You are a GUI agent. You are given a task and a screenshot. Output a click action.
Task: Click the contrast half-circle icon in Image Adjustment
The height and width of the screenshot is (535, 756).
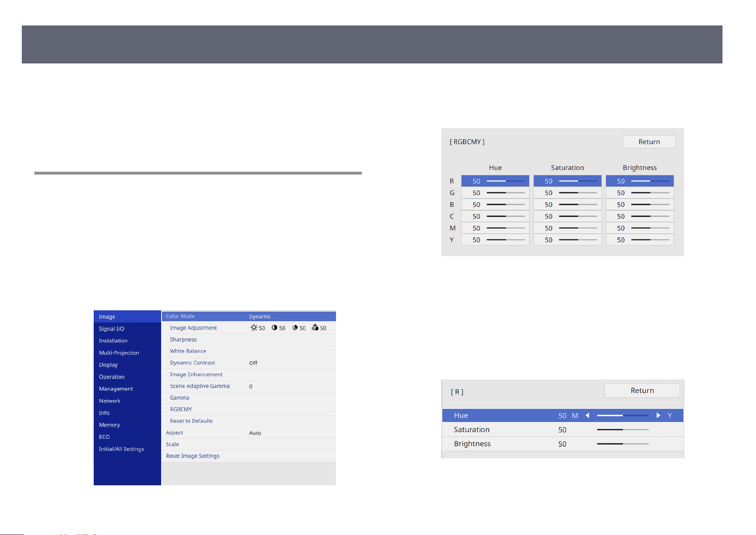pyautogui.click(x=275, y=328)
